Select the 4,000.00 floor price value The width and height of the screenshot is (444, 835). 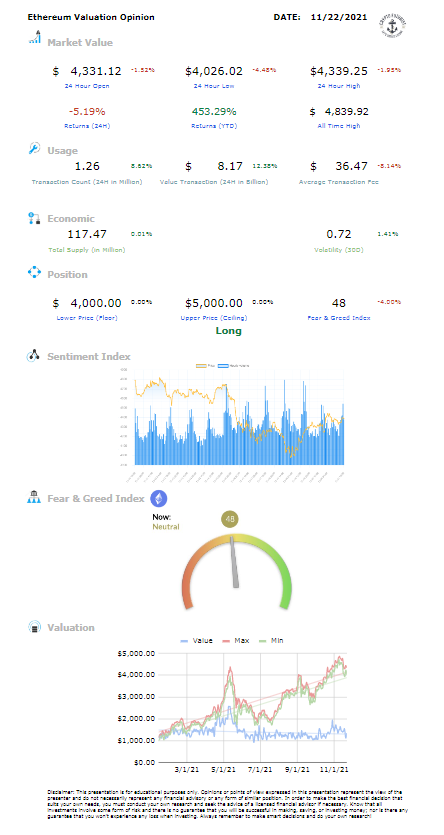96,303
